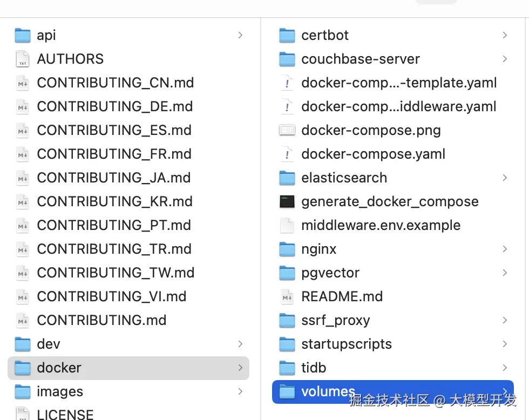Select the pgvector folder
This screenshot has width=529, height=420.
(330, 273)
